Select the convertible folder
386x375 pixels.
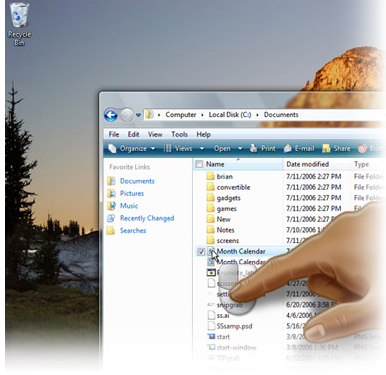click(233, 187)
